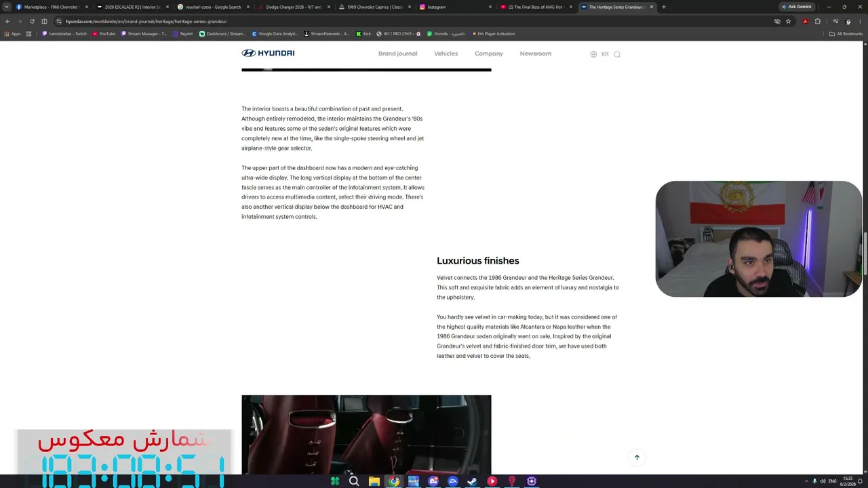The width and height of the screenshot is (868, 488).
Task: Click the Chrome icon on the taskbar
Action: [394, 481]
